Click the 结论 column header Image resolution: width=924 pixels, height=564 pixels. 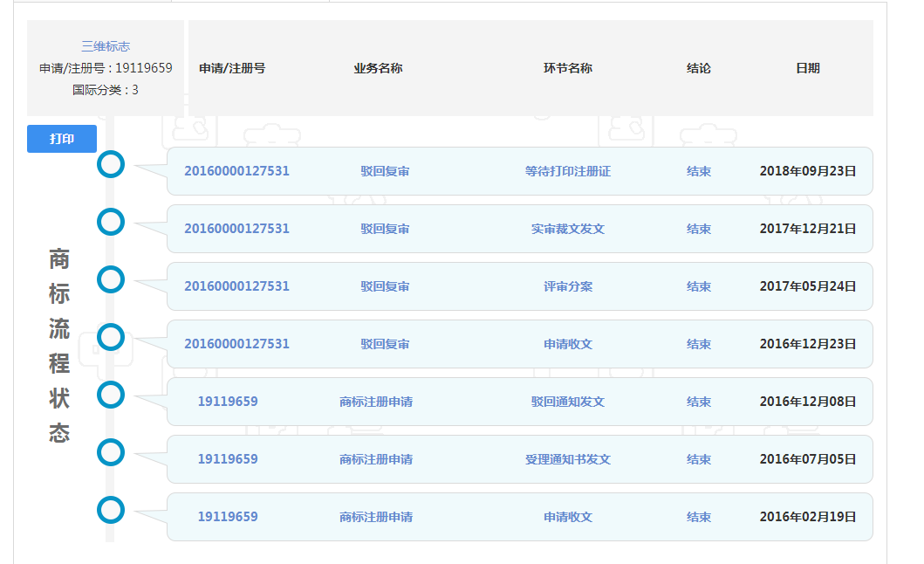pos(697,67)
